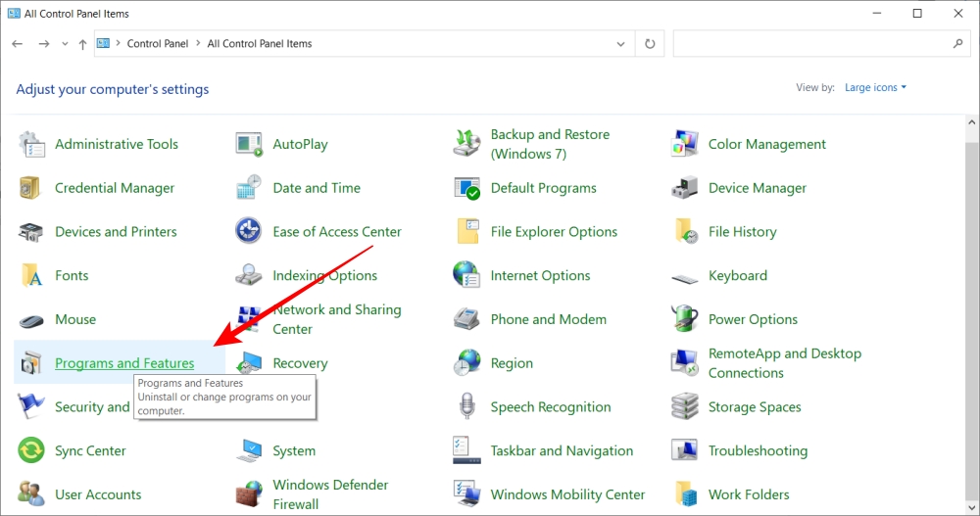Click the Date and Time icon
This screenshot has height=516, width=980.
(249, 188)
